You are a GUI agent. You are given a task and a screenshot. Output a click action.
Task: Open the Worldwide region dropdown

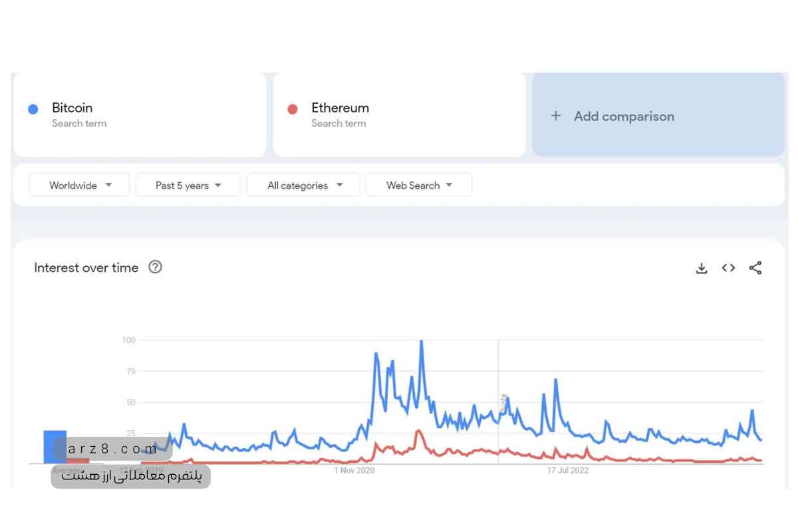79,186
